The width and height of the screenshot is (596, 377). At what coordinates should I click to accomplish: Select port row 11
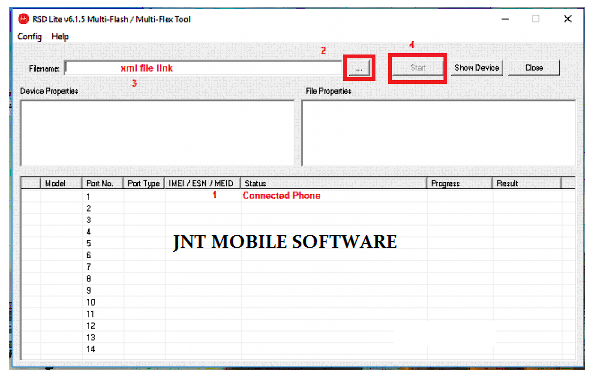coord(298,314)
